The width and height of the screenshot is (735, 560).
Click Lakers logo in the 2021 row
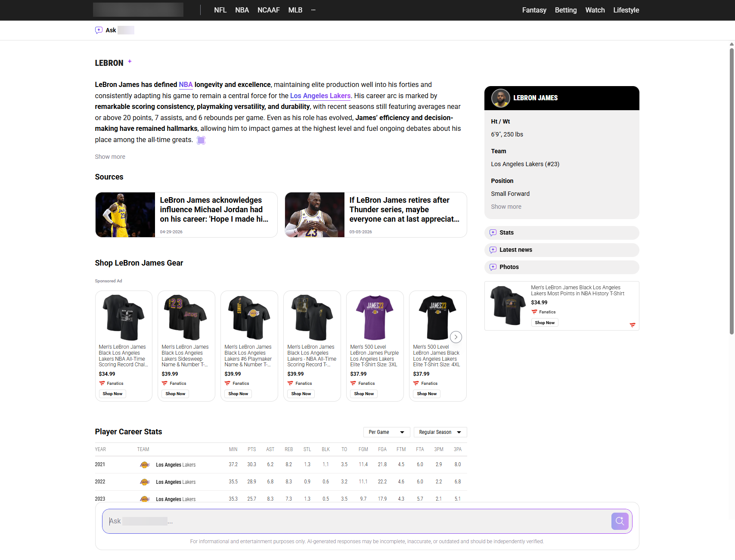[145, 465]
